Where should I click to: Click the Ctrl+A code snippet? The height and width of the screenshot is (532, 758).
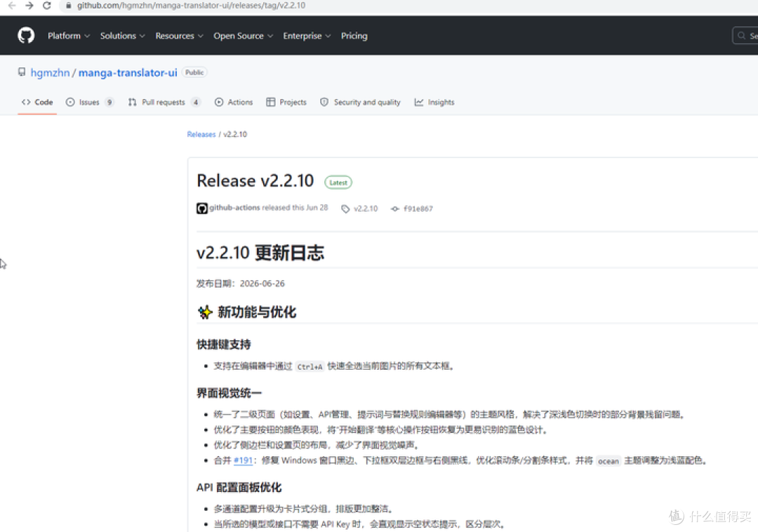[x=310, y=366]
